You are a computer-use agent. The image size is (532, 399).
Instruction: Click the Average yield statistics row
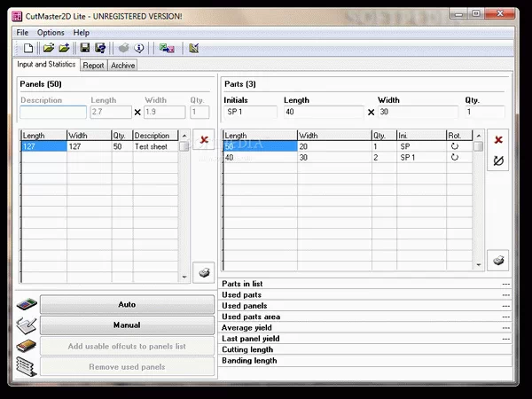[x=365, y=328]
